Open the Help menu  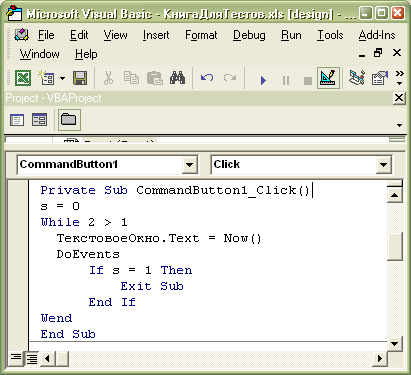coord(86,54)
